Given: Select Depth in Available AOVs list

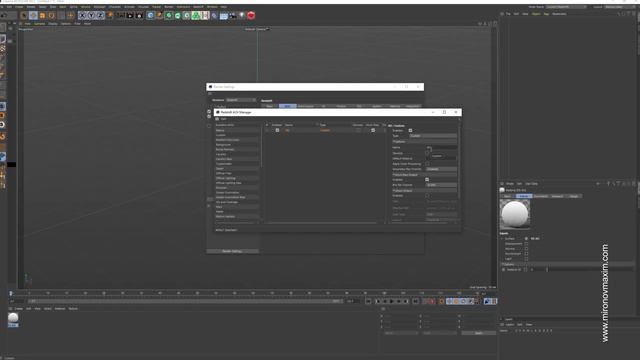Looking at the screenshot, I should [x=220, y=169].
